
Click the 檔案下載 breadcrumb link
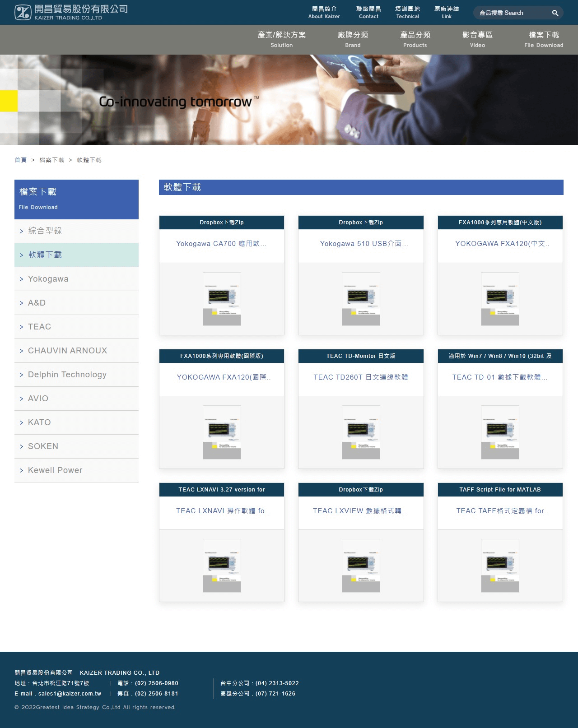[x=51, y=160]
